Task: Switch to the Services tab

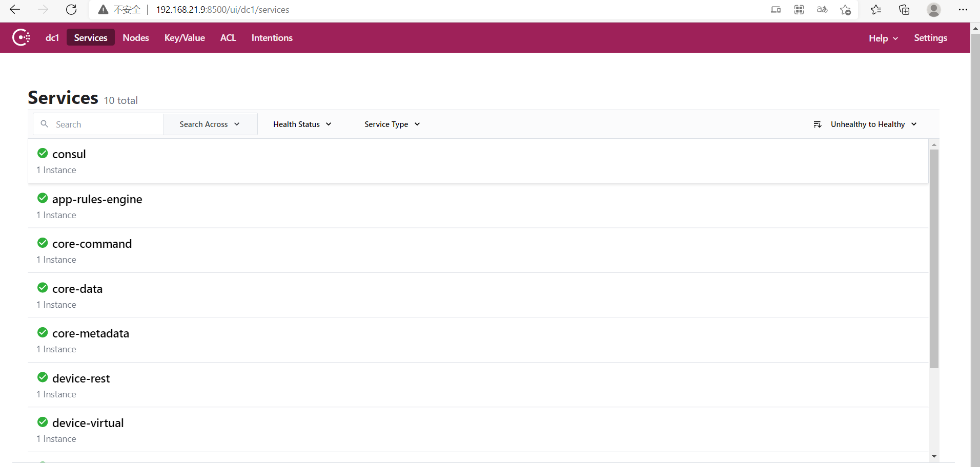Action: [x=91, y=37]
